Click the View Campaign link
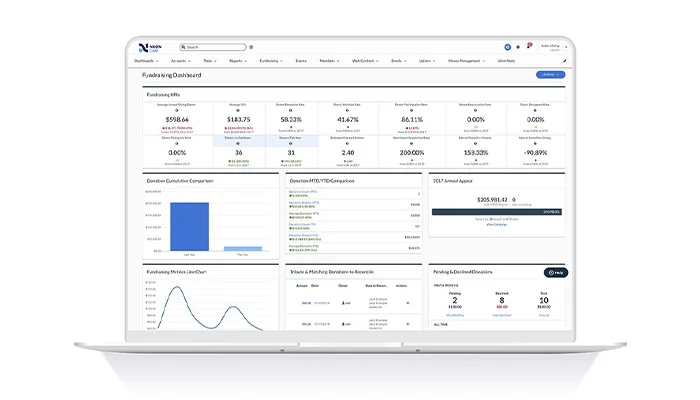Viewport: 700px width, 400px height. coord(496,225)
